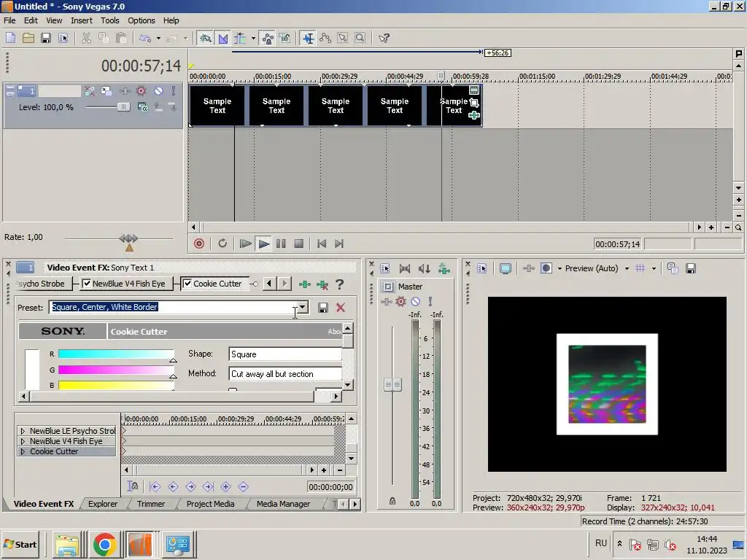Select the Selection edit tool

(343, 38)
